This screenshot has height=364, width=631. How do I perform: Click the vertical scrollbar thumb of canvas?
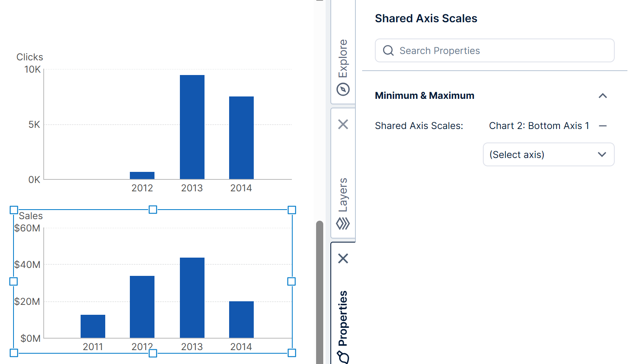pyautogui.click(x=320, y=292)
